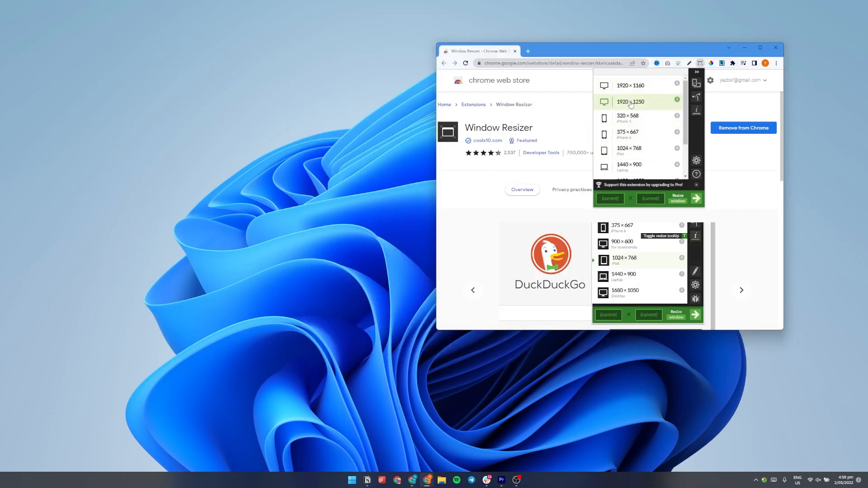Open File Explorer from the taskbar
This screenshot has height=488, width=868.
442,480
